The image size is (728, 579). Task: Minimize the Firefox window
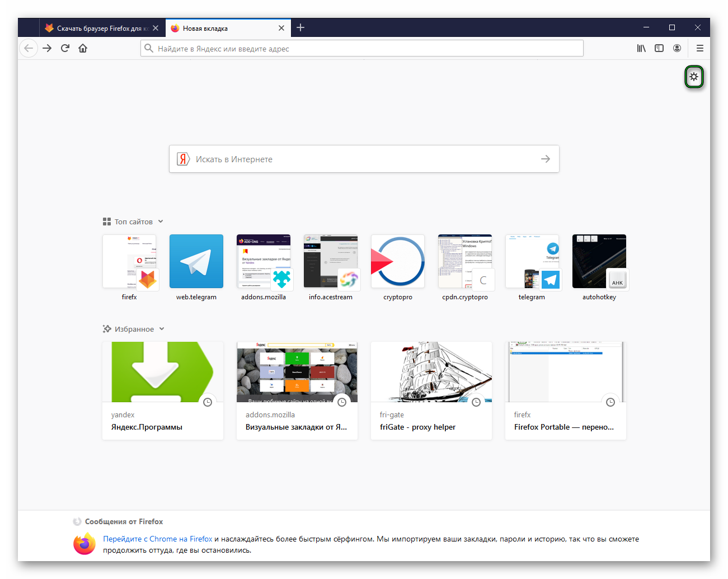(646, 27)
